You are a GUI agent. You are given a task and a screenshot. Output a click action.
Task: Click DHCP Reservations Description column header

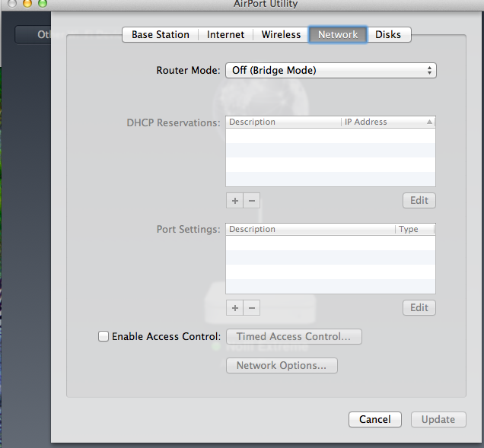point(283,122)
